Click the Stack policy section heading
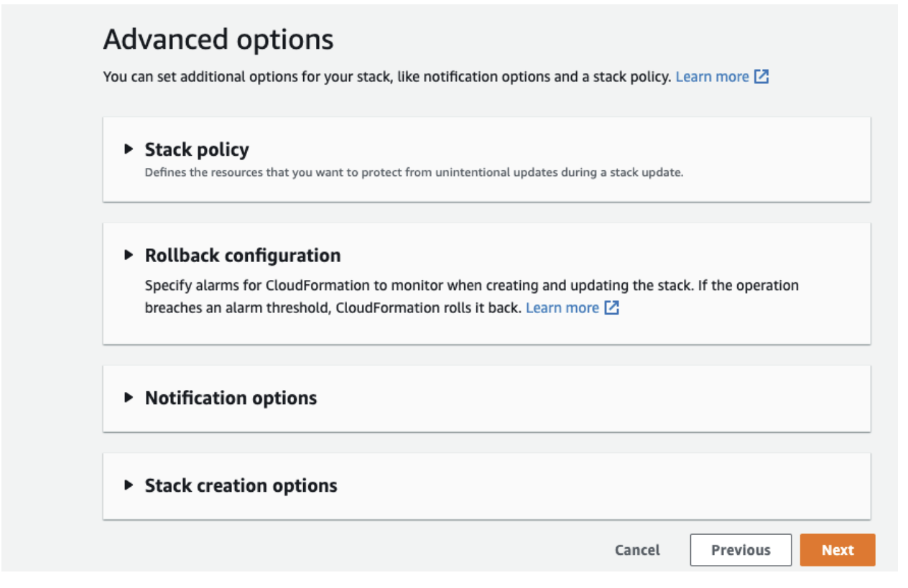908x588 pixels. 197,149
